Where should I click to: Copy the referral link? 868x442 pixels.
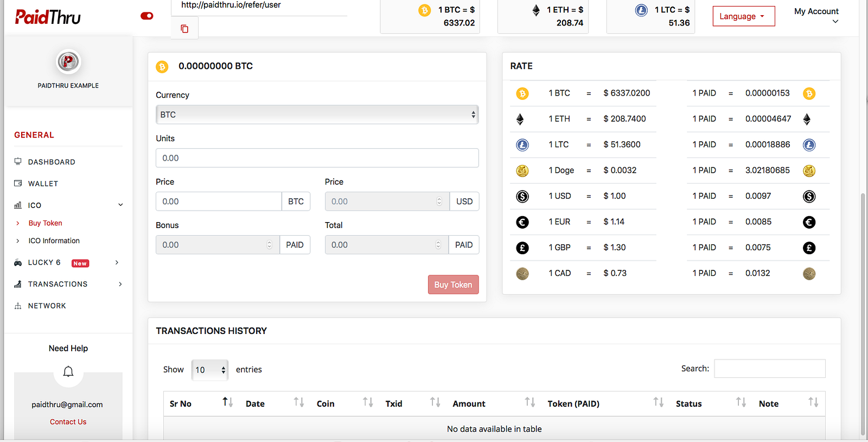click(184, 29)
